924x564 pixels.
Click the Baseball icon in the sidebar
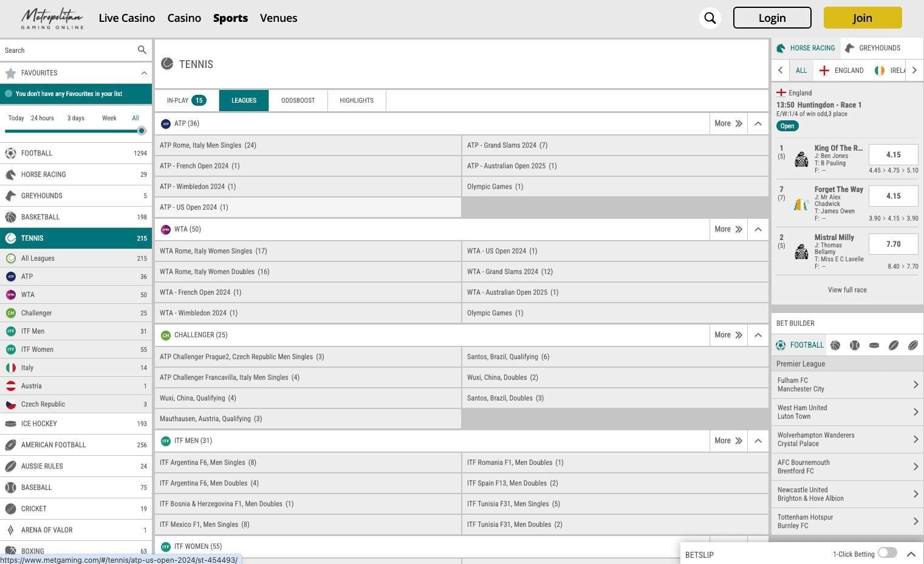(10, 487)
